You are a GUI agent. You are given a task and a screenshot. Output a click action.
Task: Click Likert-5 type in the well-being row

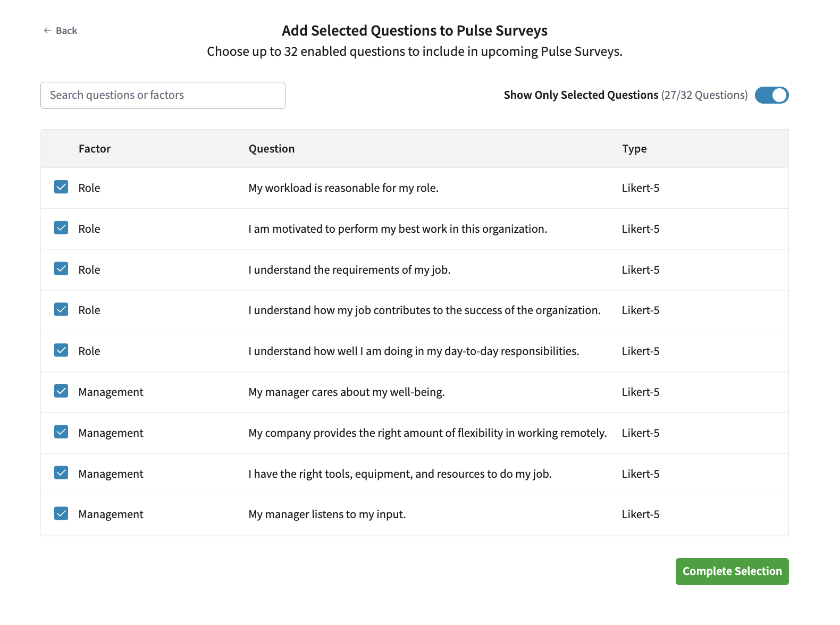pyautogui.click(x=641, y=392)
